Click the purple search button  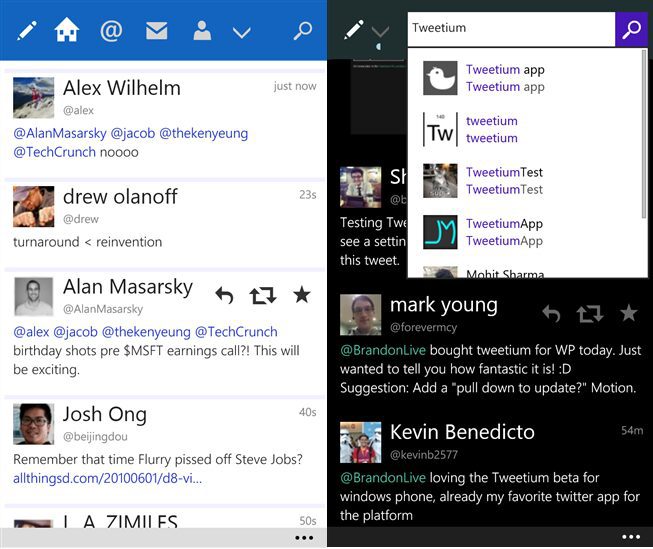coord(631,29)
